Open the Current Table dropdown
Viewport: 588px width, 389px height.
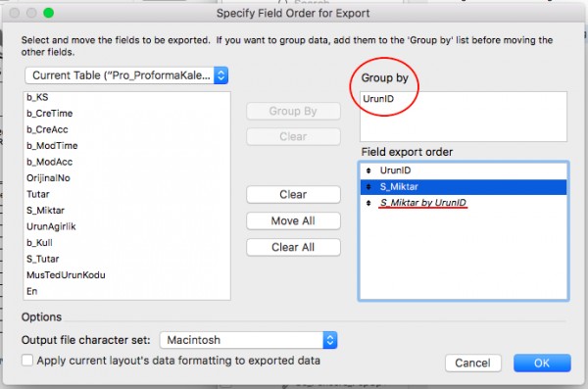click(126, 75)
